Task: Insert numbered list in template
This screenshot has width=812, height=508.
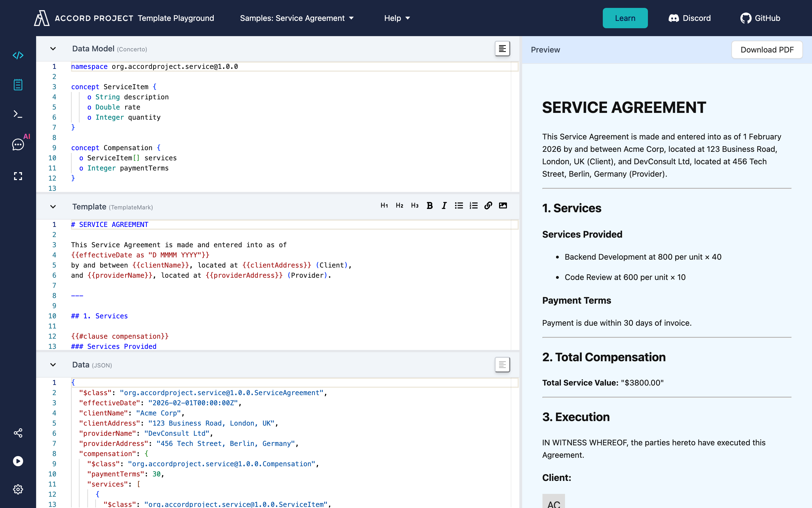Action: click(x=473, y=206)
